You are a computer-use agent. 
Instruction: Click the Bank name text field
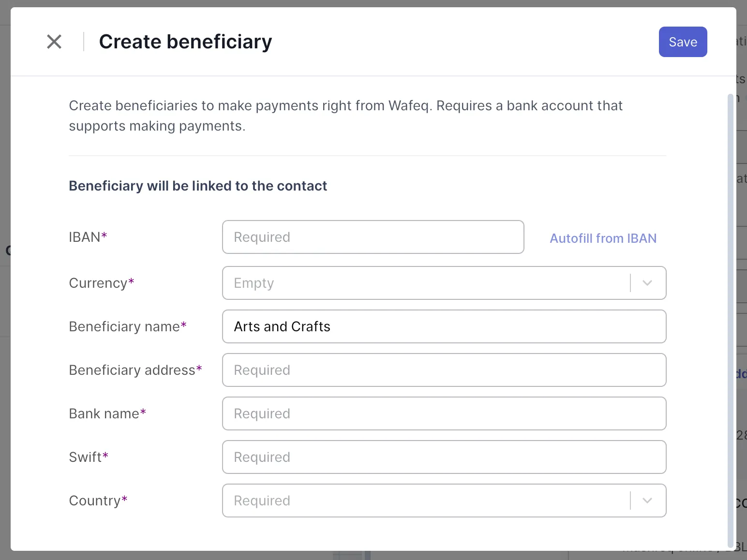444,413
